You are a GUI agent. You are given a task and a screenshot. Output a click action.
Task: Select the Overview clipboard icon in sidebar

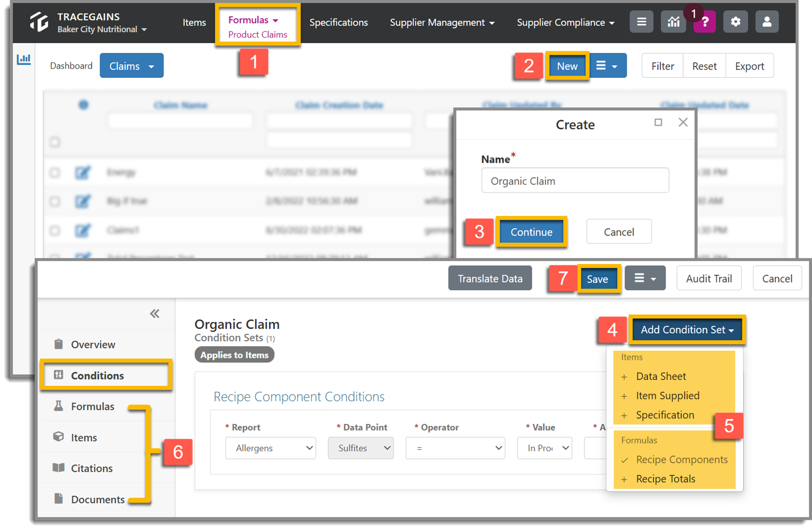[59, 344]
